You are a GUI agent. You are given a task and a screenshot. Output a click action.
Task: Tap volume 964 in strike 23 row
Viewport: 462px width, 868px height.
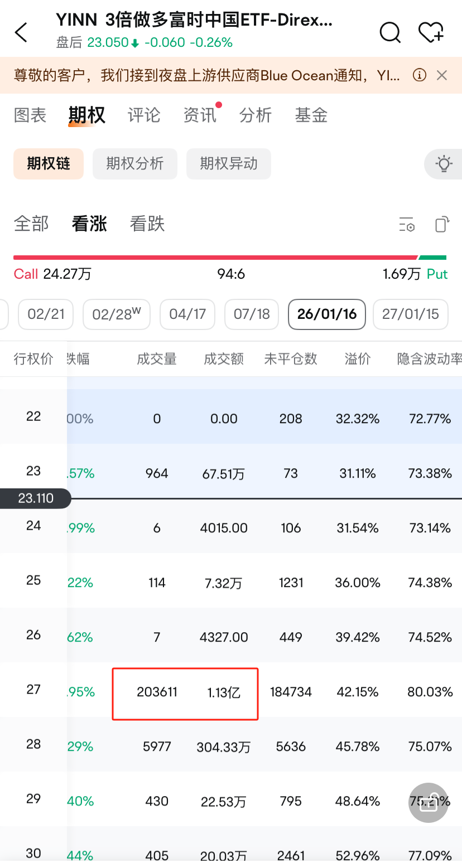(157, 474)
